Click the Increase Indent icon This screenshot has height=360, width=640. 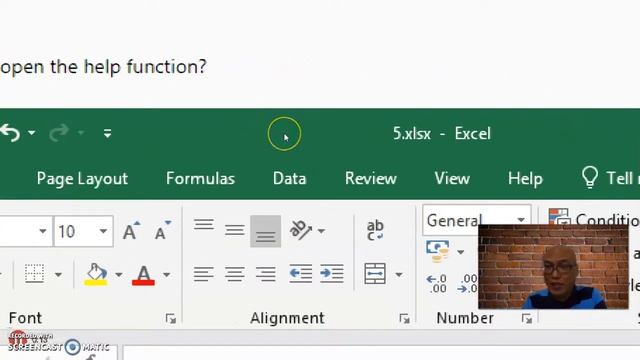(331, 274)
